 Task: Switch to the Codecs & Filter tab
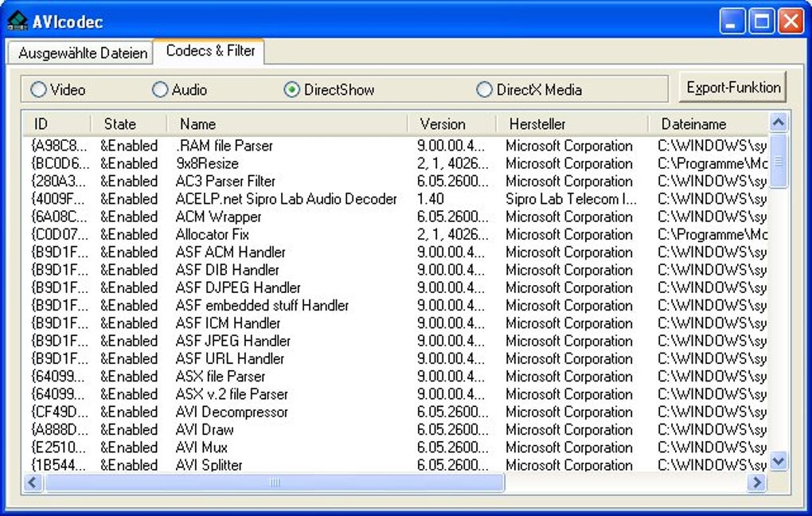(210, 51)
